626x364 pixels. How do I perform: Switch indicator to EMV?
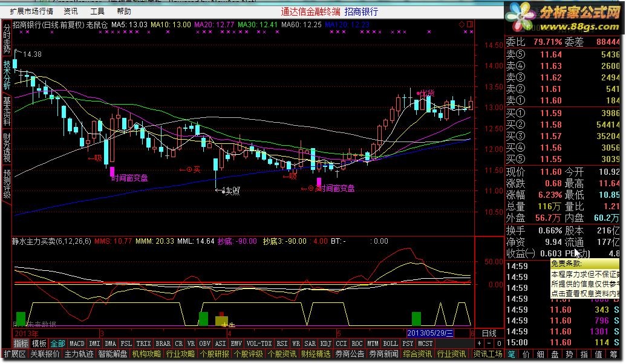(236, 343)
